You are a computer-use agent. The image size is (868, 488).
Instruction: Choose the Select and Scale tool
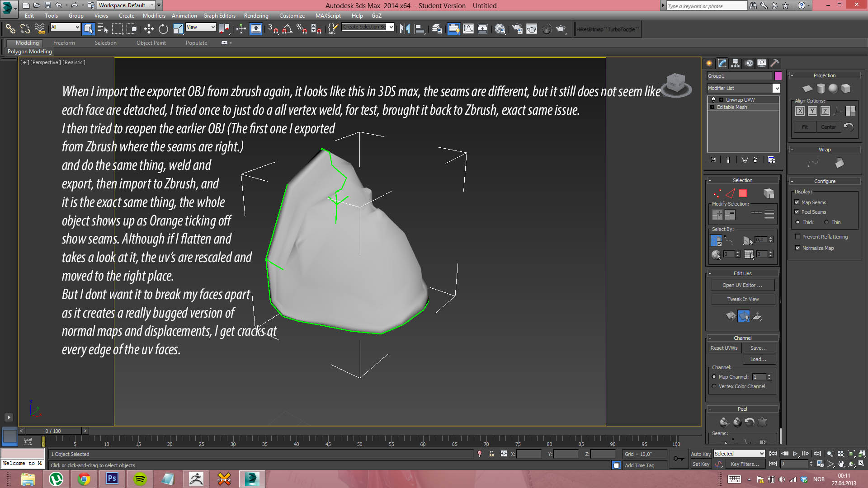pos(178,29)
